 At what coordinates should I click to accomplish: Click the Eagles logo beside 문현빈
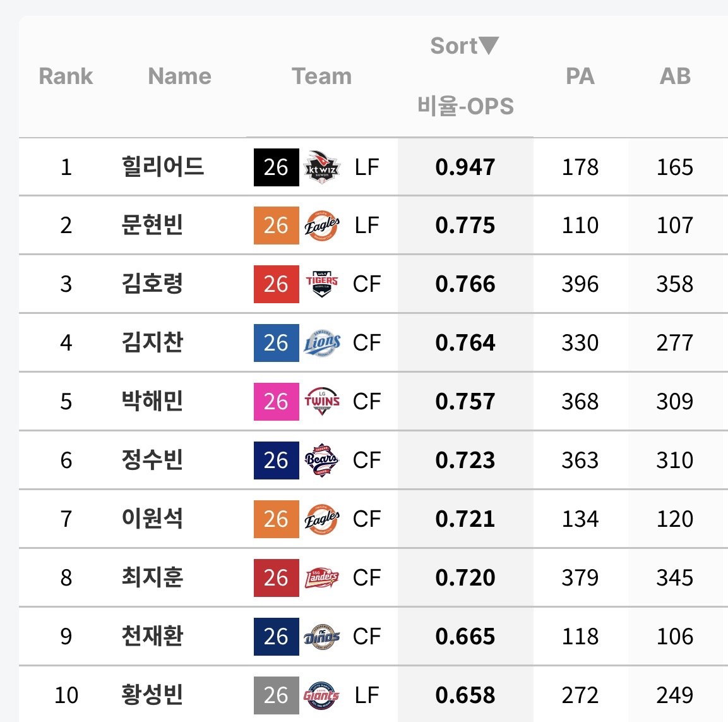click(322, 226)
